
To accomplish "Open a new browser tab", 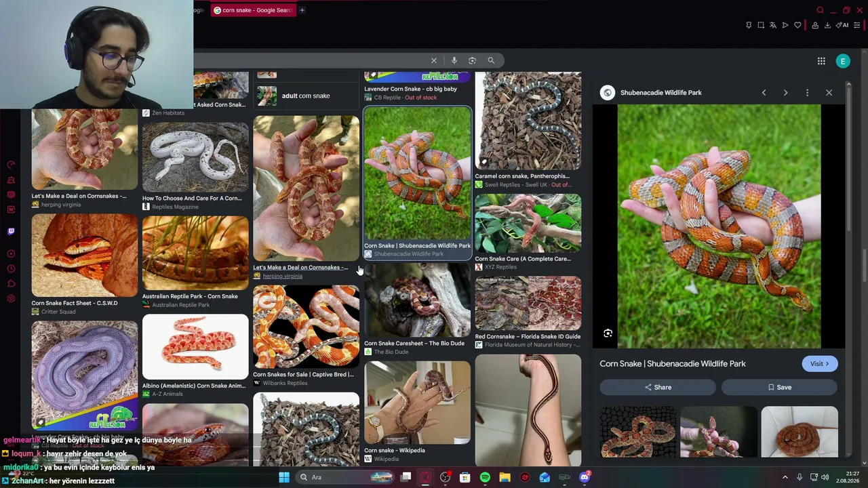I will pos(302,10).
